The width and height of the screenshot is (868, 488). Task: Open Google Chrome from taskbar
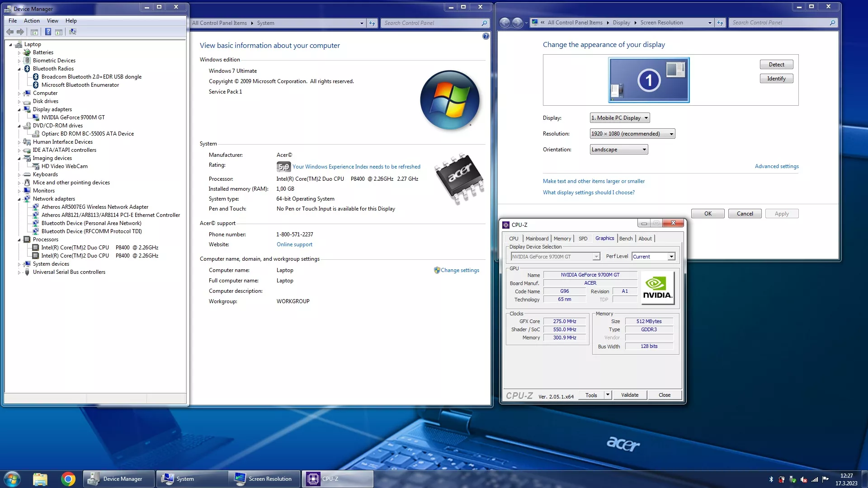tap(68, 479)
